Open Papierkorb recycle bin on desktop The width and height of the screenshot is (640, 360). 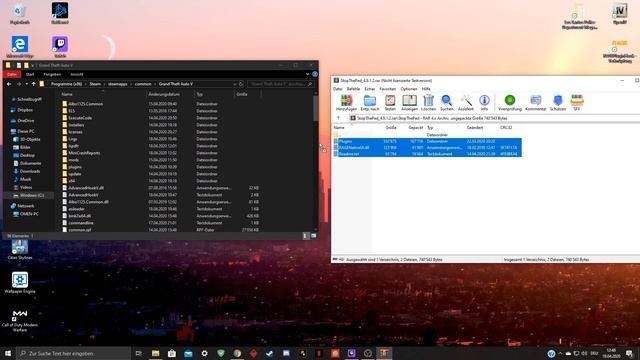click(x=20, y=13)
